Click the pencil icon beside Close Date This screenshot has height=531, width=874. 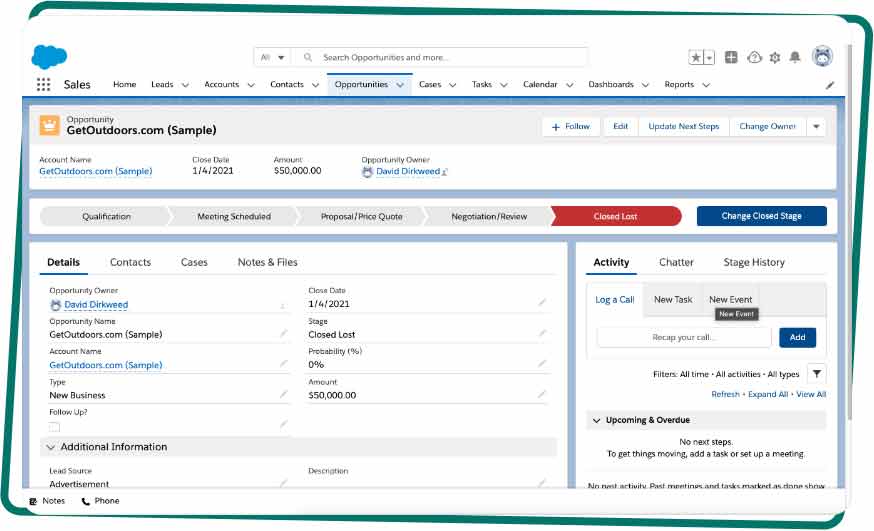click(x=542, y=303)
